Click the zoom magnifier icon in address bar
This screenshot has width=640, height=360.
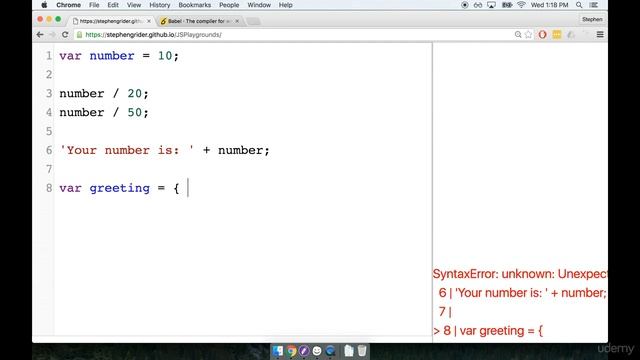[518, 35]
